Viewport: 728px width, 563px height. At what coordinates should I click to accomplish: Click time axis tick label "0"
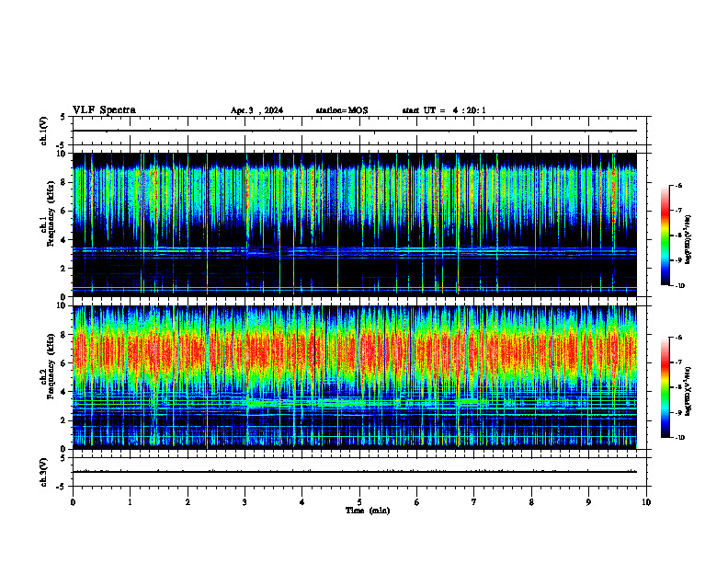[73, 502]
